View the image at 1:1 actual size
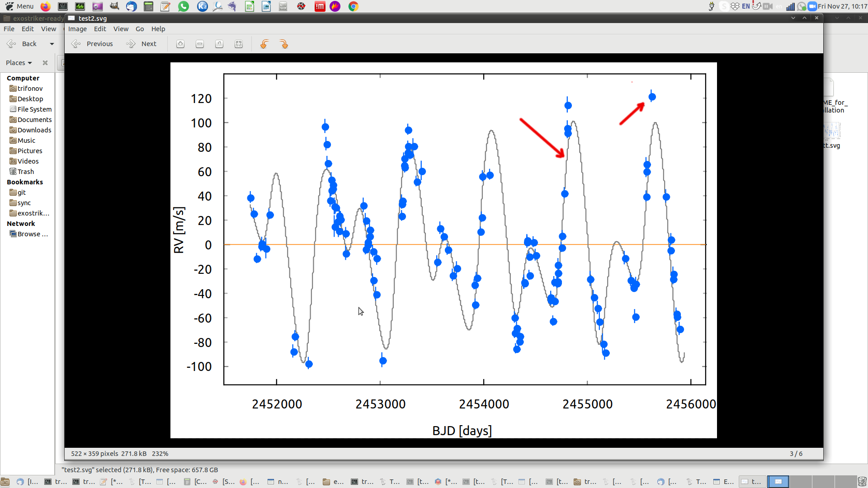 pyautogui.click(x=219, y=44)
